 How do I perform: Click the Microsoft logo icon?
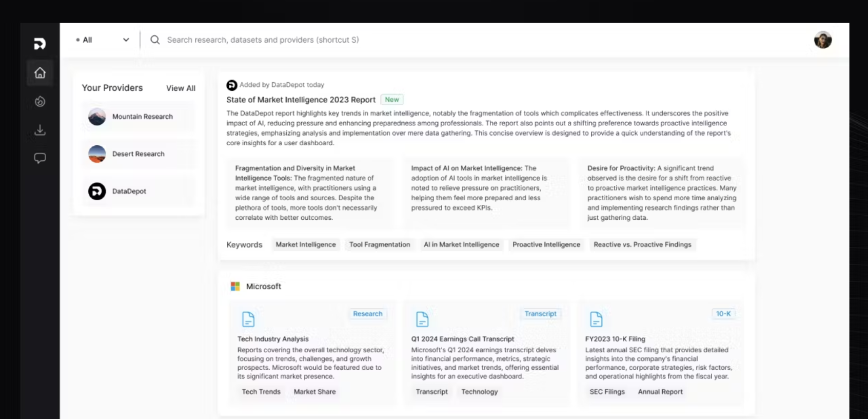(235, 286)
